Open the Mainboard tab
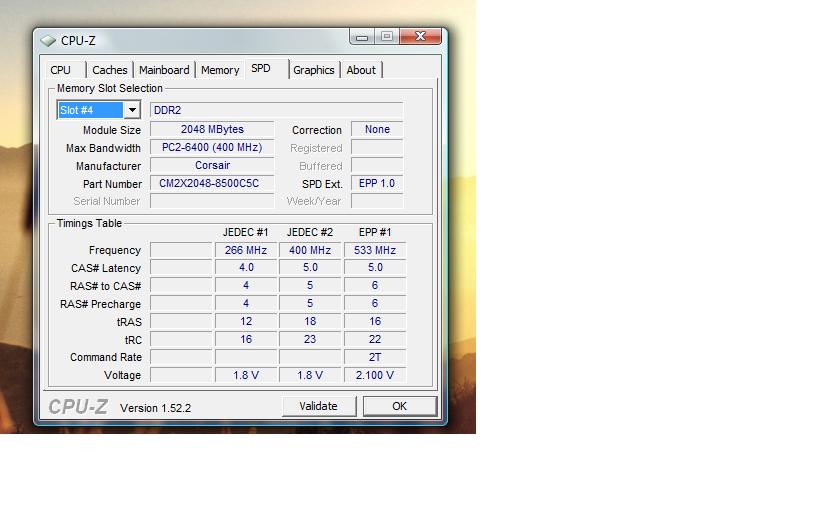Image resolution: width=840 pixels, height=525 pixels. click(164, 70)
